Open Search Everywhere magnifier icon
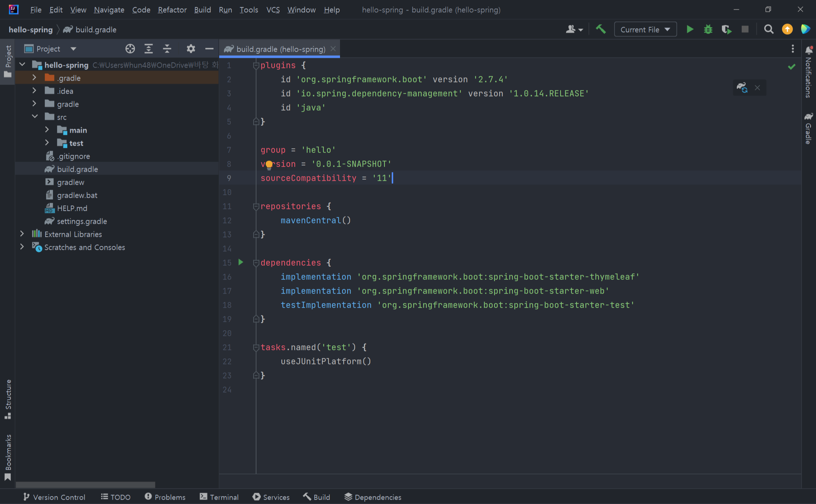This screenshot has height=504, width=816. click(x=769, y=29)
